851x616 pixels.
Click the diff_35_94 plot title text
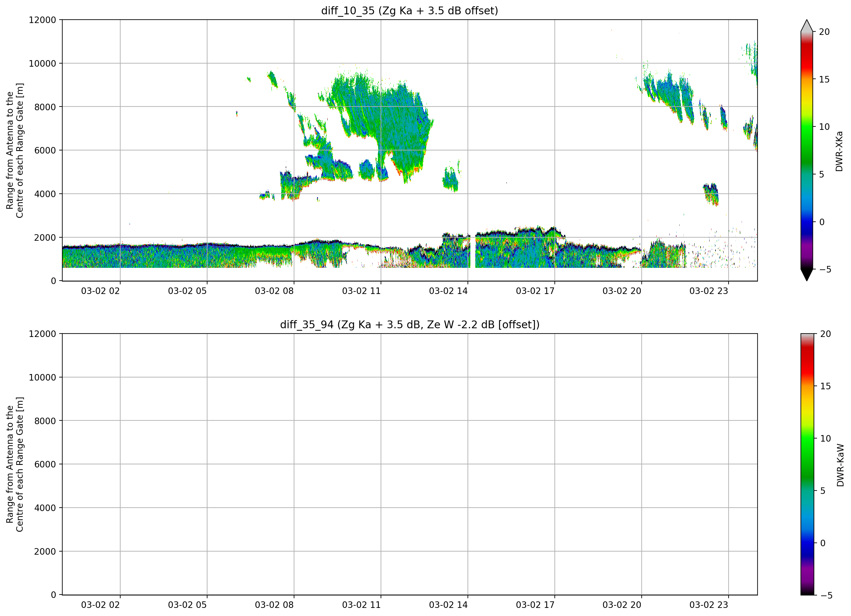coord(409,325)
